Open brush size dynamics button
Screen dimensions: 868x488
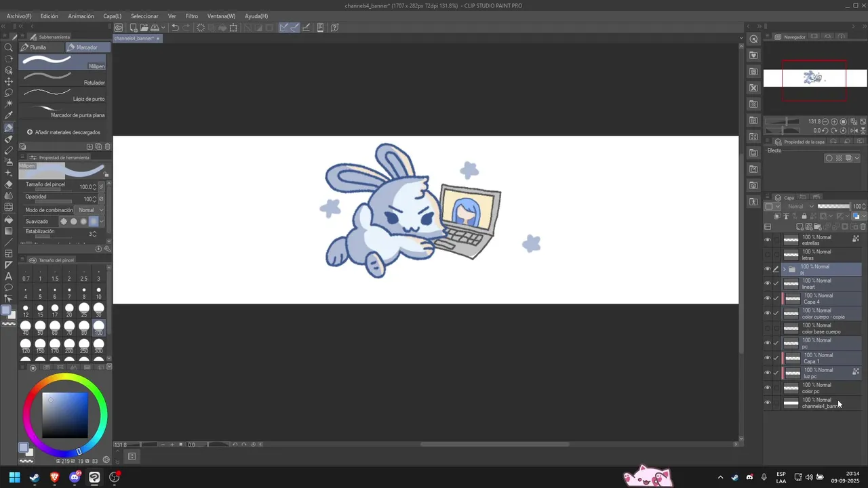pyautogui.click(x=101, y=186)
